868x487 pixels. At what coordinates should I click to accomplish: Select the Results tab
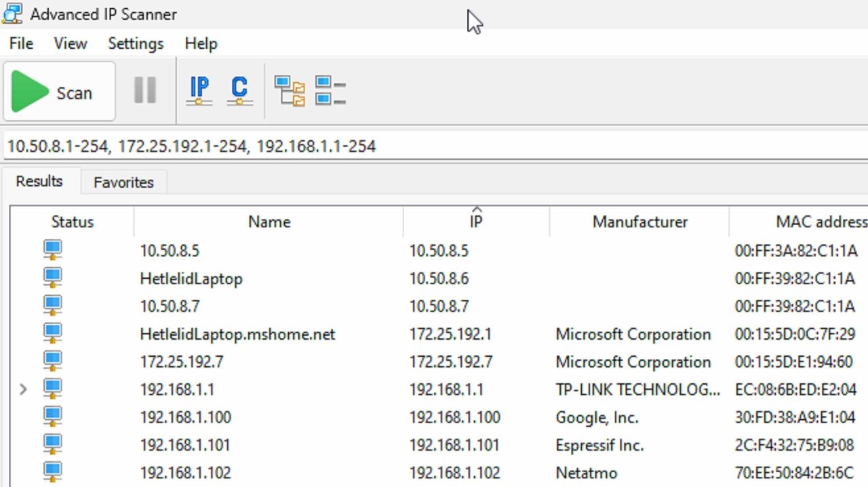click(39, 181)
